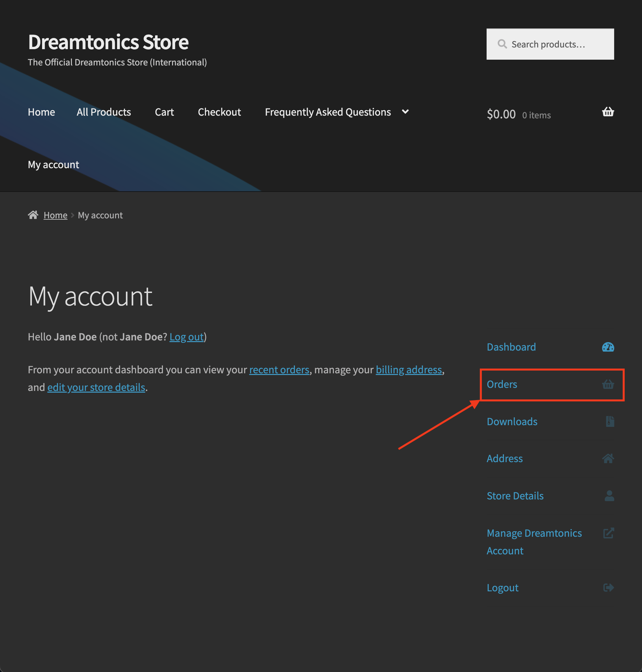Click the Downloads file icon

(x=609, y=421)
